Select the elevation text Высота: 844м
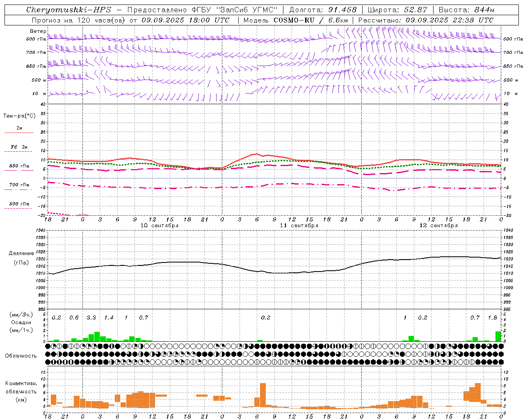Screen dimensions: 525x420 coord(466,10)
